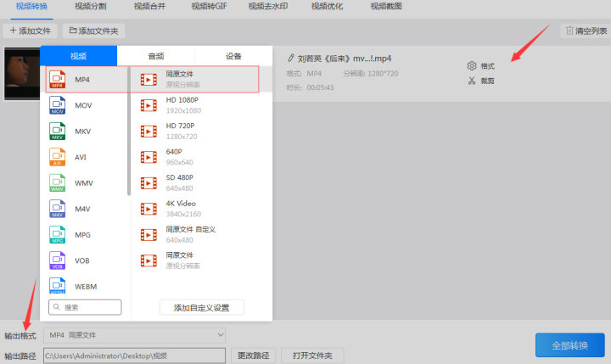The image size is (611, 364).
Task: Click the 打开文件夹 button
Action: tap(312, 356)
